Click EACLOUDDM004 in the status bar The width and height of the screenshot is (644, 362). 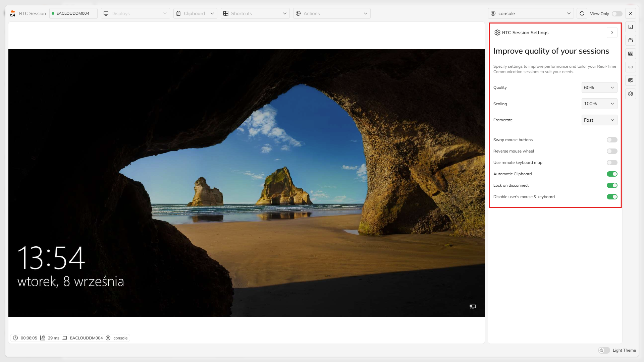(x=86, y=338)
